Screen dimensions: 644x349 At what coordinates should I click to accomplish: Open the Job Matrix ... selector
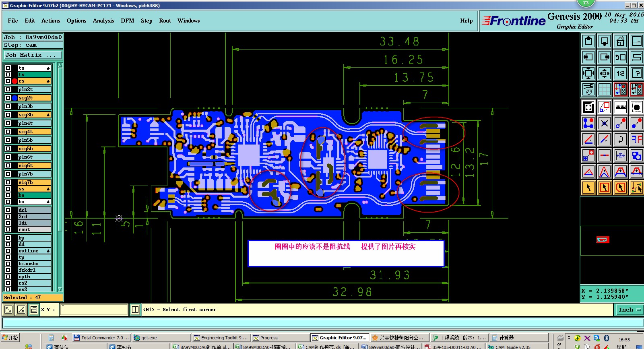pyautogui.click(x=33, y=55)
